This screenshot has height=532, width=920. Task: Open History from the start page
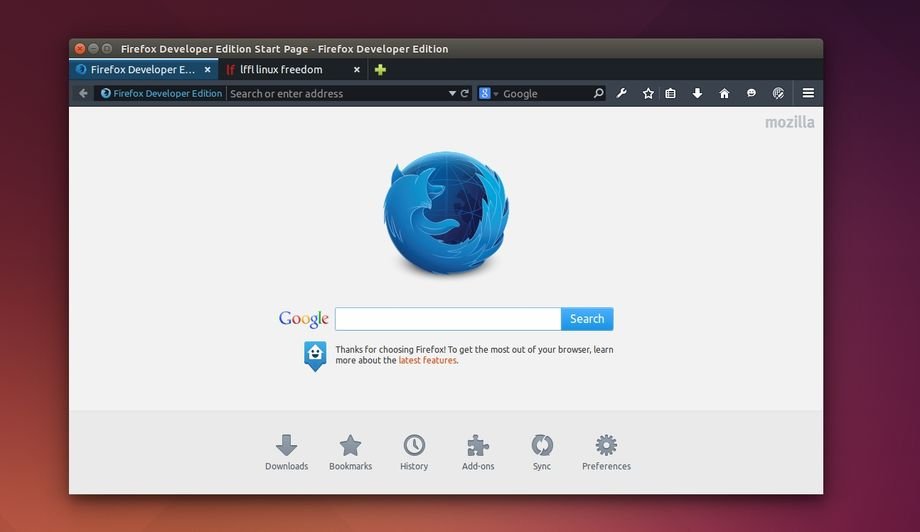414,453
